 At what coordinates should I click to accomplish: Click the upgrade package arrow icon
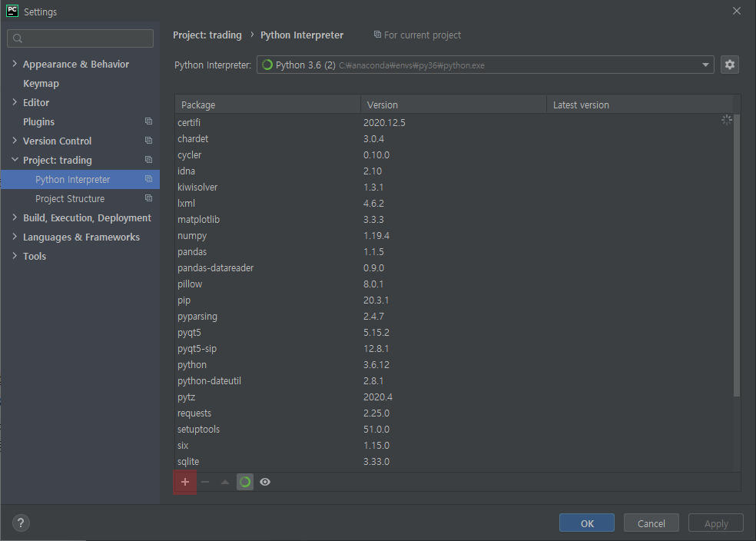[x=224, y=482]
